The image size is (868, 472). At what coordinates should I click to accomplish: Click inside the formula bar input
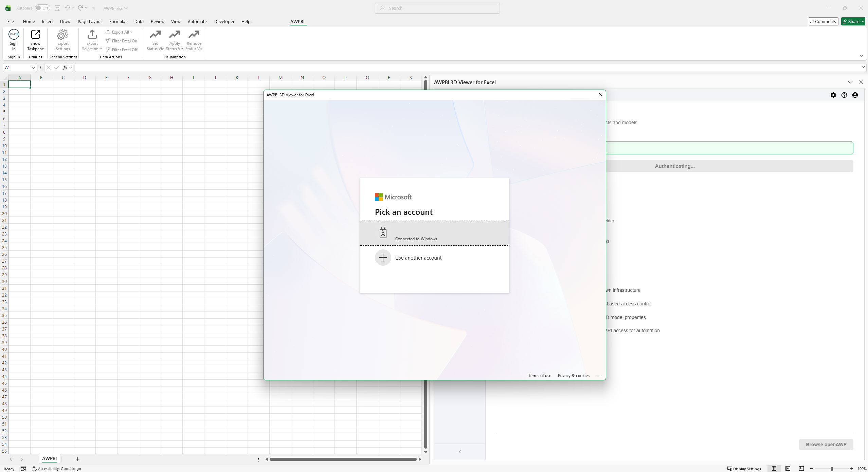click(467, 68)
